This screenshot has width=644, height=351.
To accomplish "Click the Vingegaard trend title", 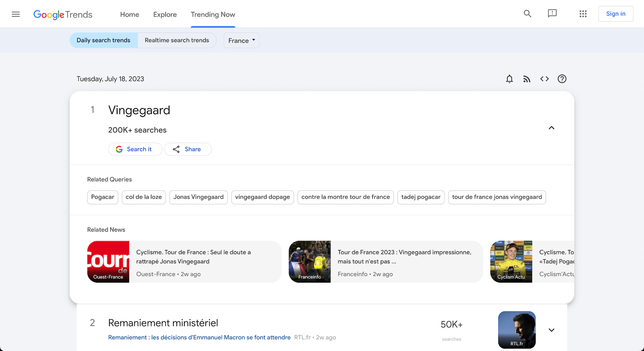I will coord(139,110).
